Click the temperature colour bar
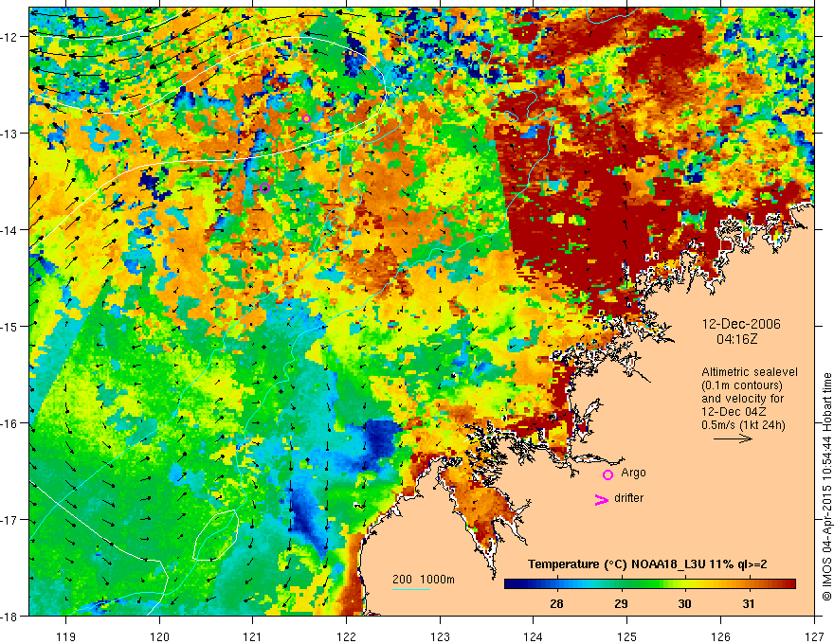 point(650,584)
